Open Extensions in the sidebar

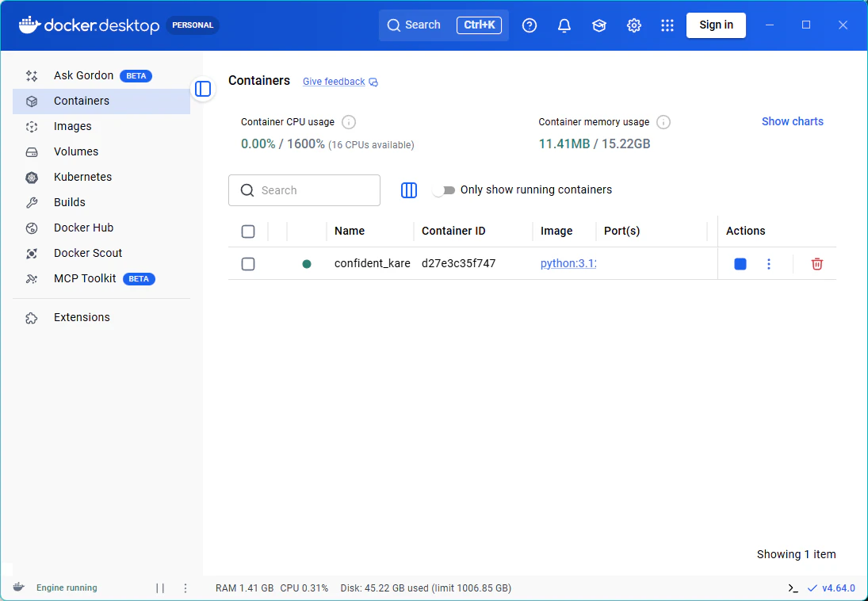[101, 317]
